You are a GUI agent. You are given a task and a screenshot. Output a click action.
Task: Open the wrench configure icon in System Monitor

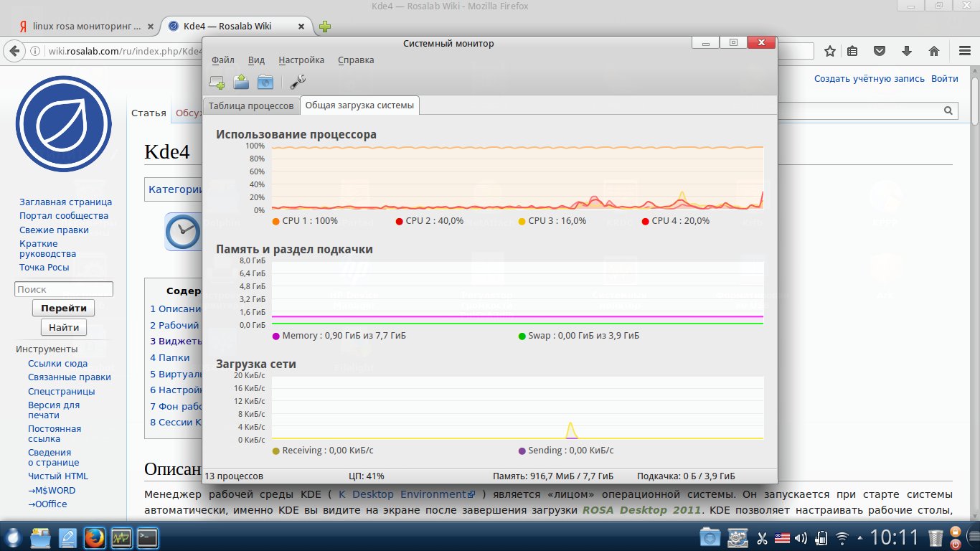point(298,82)
